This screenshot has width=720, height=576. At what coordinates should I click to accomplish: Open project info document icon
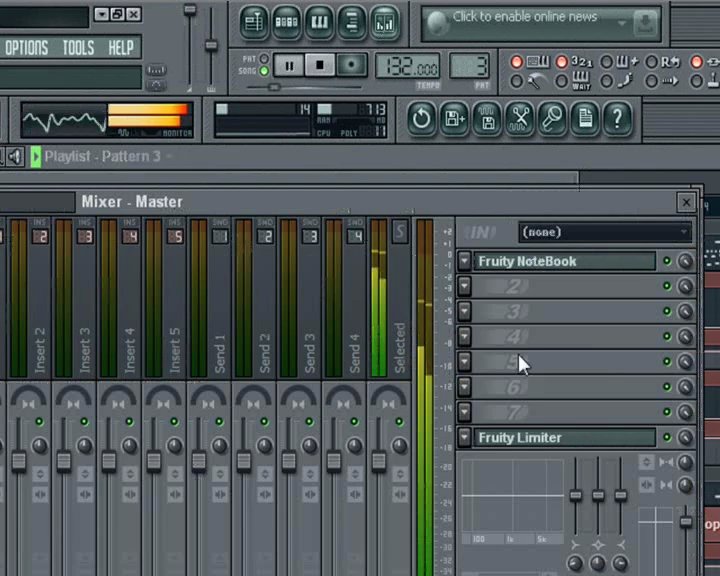pyautogui.click(x=585, y=119)
